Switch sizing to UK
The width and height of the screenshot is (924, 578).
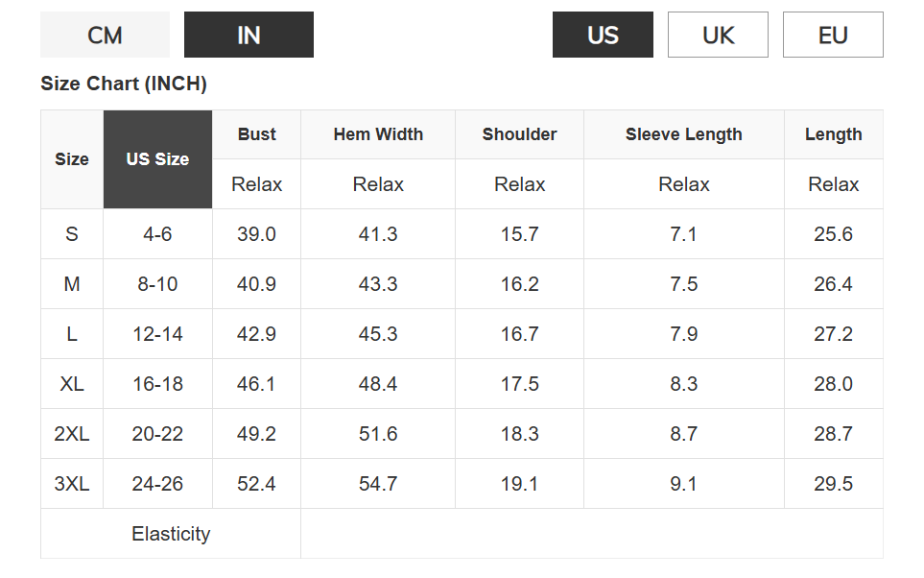(x=718, y=36)
